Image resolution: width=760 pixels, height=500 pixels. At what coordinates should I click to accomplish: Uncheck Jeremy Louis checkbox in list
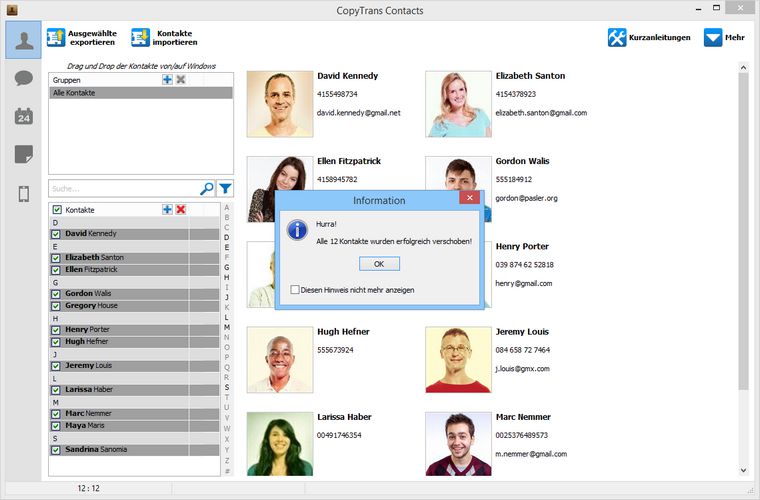pyautogui.click(x=56, y=366)
